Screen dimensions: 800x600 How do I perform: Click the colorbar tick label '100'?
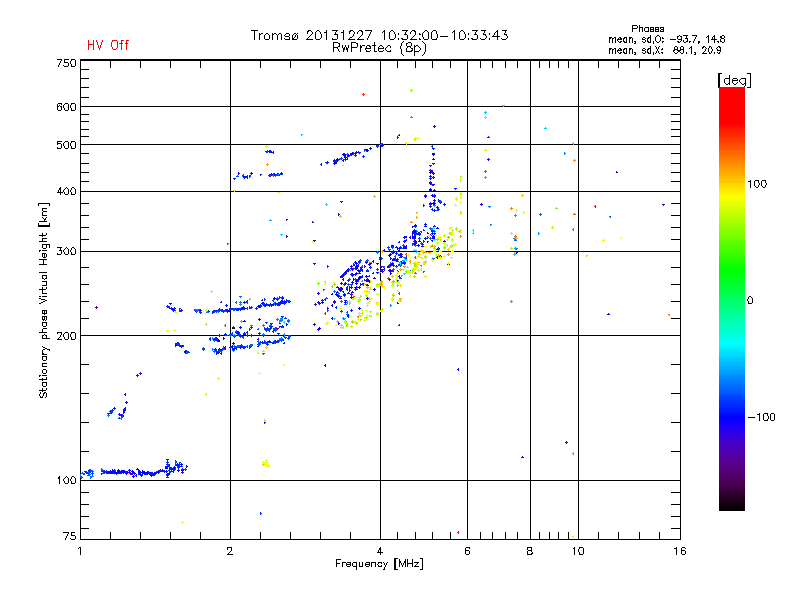tap(757, 184)
